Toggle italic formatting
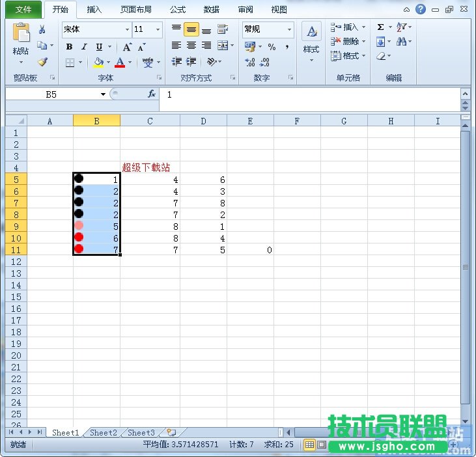The width and height of the screenshot is (476, 457). [x=84, y=47]
